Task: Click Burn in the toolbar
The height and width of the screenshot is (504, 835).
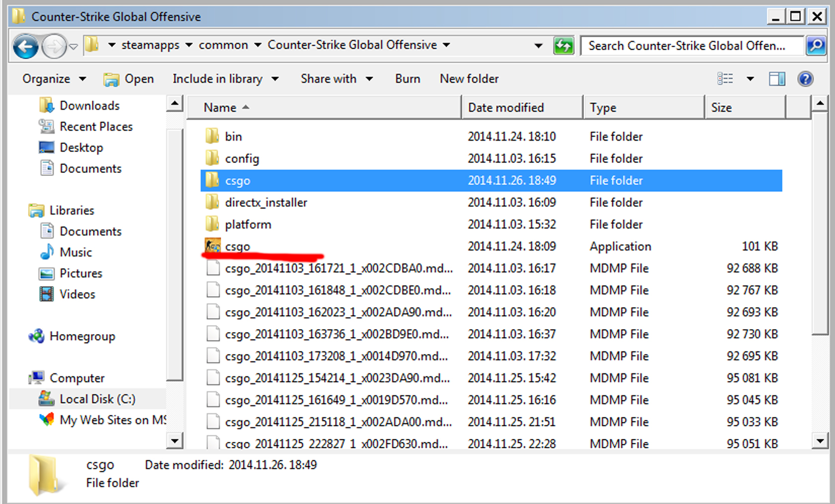Action: click(408, 79)
